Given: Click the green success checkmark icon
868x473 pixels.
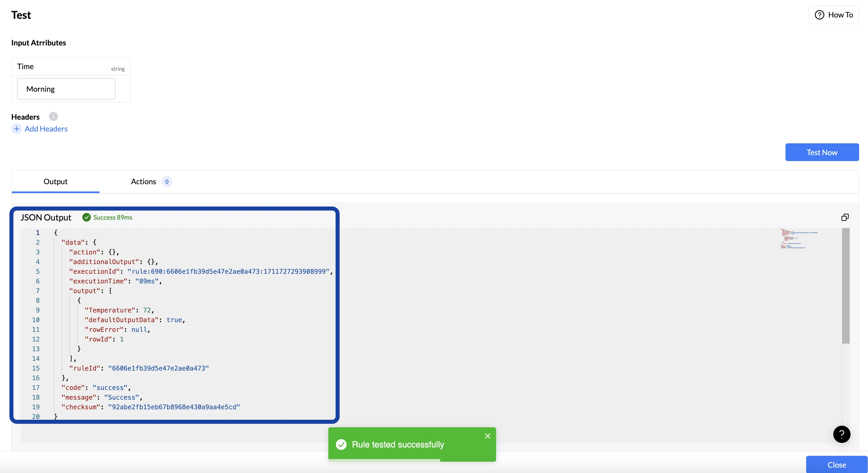Looking at the screenshot, I should click(87, 217).
